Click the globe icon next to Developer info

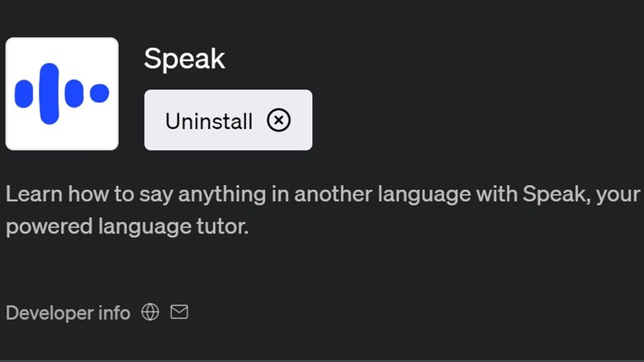[x=150, y=312]
